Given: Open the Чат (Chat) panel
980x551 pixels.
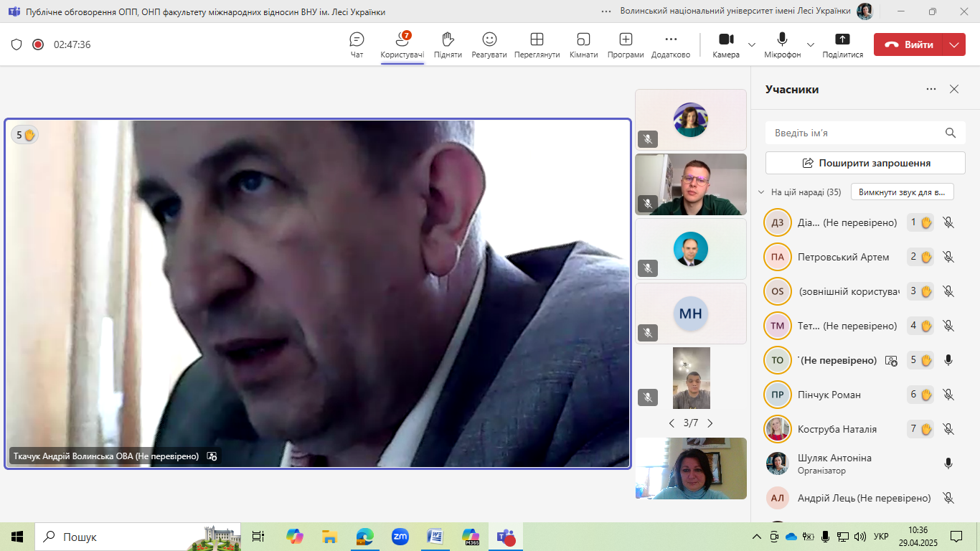Looking at the screenshot, I should pyautogui.click(x=357, y=44).
